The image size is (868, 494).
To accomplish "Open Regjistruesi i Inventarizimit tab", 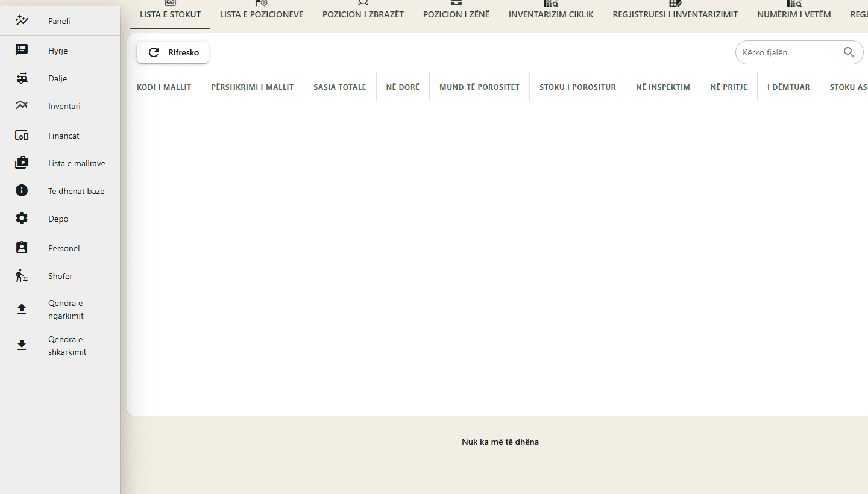I will click(x=675, y=14).
